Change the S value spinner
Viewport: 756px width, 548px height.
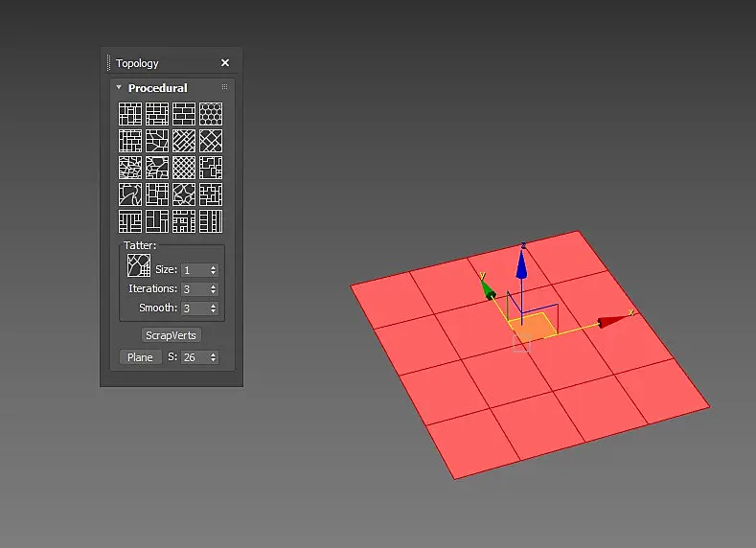[x=213, y=357]
